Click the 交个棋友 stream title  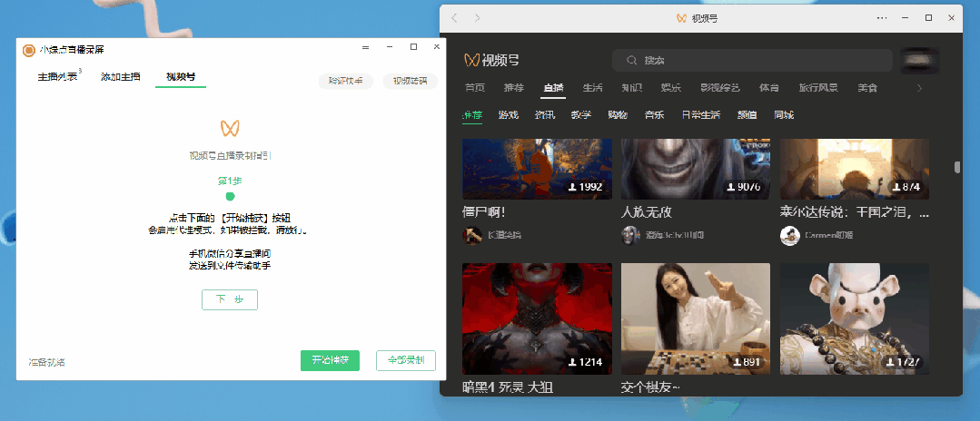tap(650, 387)
